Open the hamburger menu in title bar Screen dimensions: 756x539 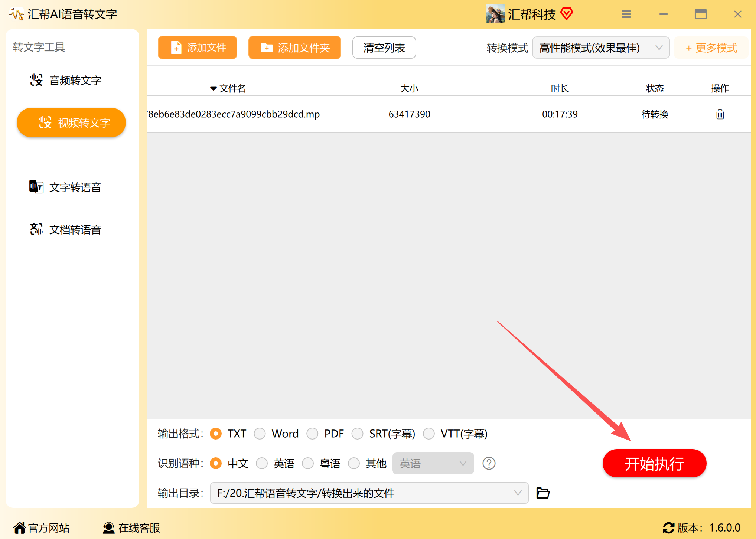pos(626,14)
